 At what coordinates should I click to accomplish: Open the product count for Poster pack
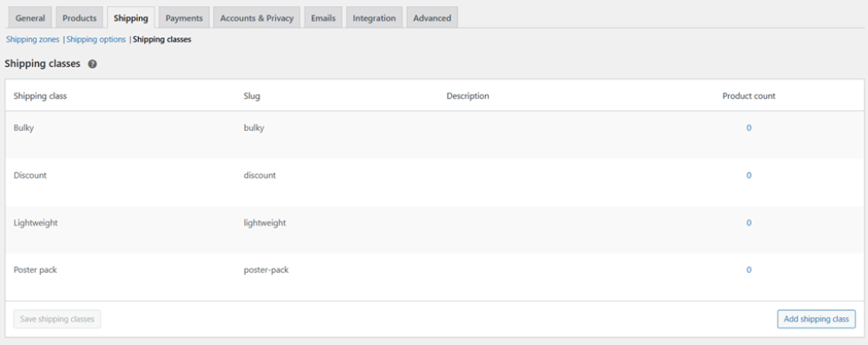pyautogui.click(x=749, y=270)
